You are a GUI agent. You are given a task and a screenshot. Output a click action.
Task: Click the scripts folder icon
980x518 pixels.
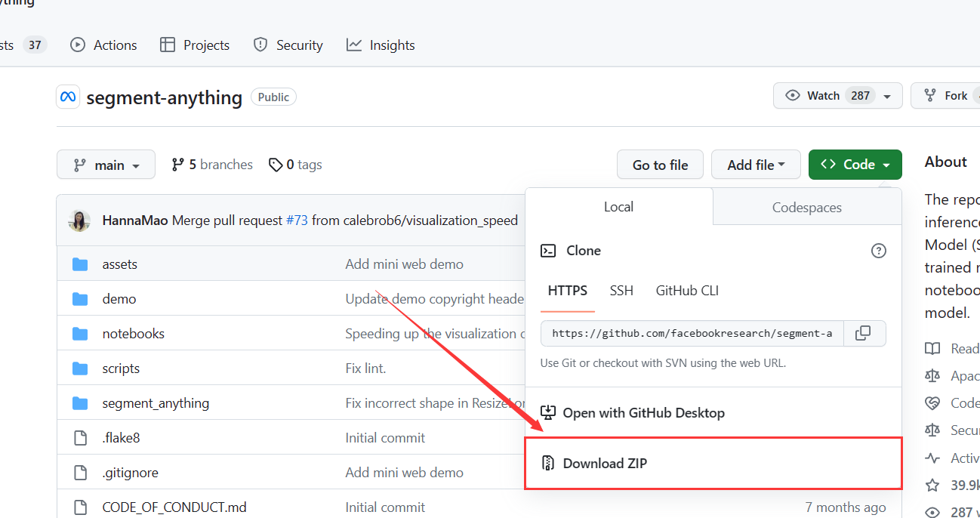(80, 368)
